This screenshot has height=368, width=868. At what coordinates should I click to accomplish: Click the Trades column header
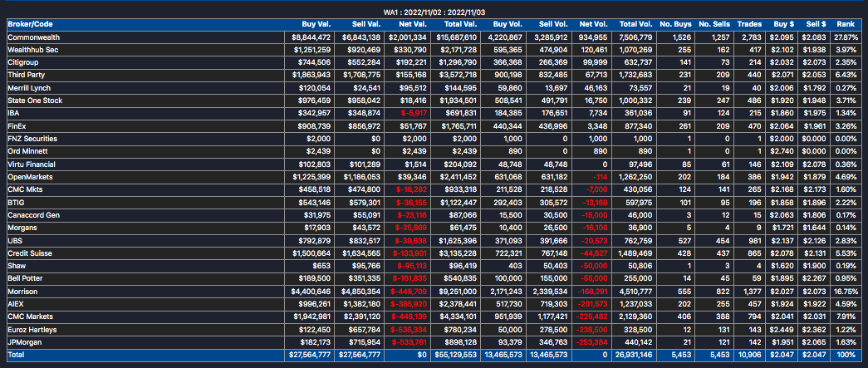pos(749,24)
